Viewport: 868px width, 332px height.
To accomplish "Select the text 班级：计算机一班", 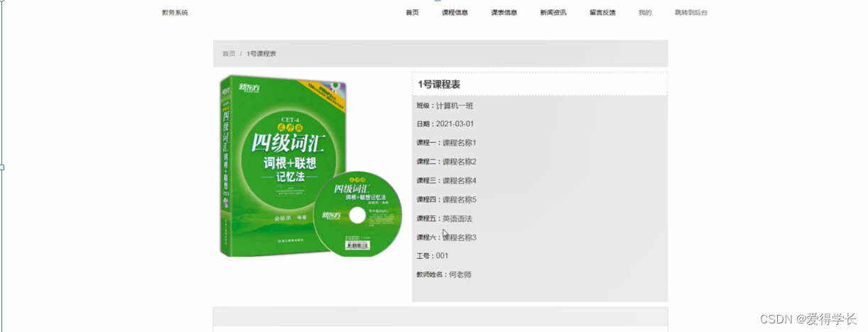I will tap(445, 106).
